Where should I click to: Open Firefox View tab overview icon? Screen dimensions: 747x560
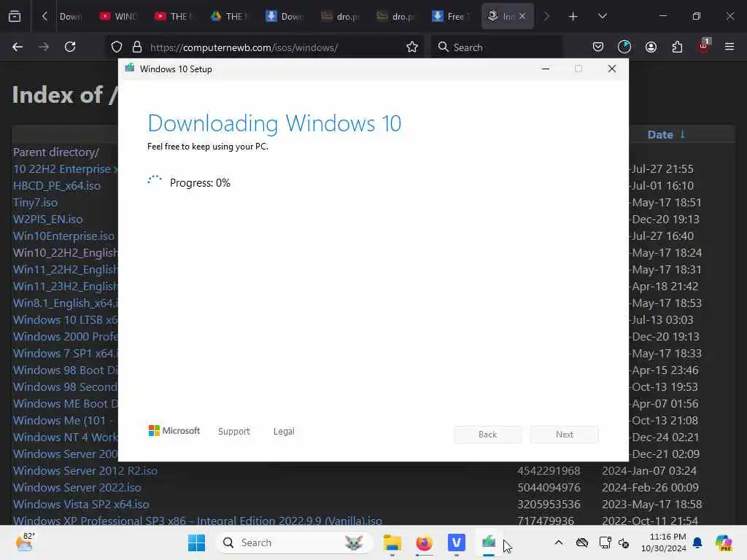15,17
